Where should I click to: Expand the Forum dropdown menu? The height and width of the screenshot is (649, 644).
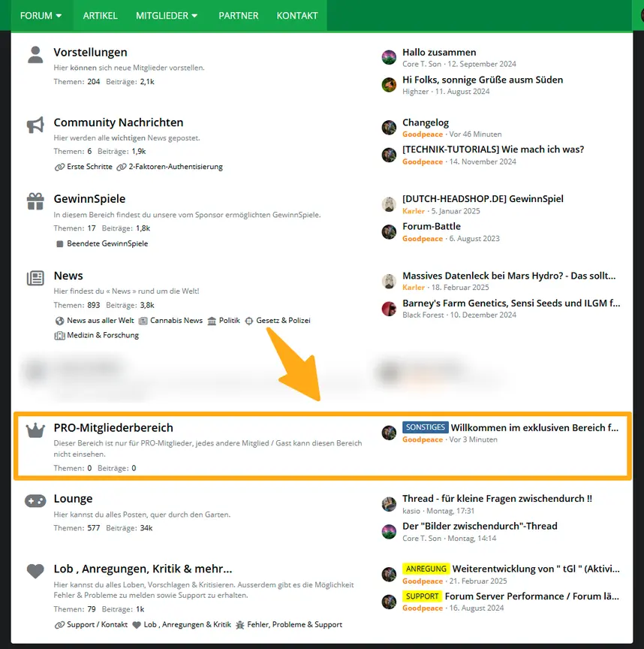coord(41,15)
